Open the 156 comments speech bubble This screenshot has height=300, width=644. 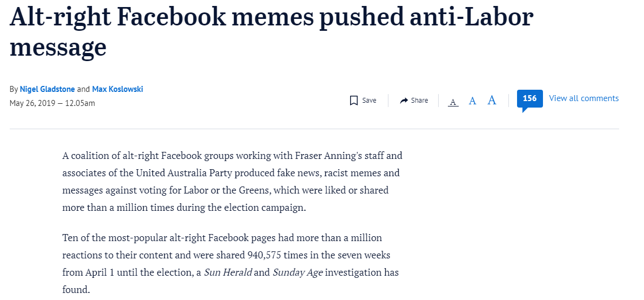pos(529,100)
